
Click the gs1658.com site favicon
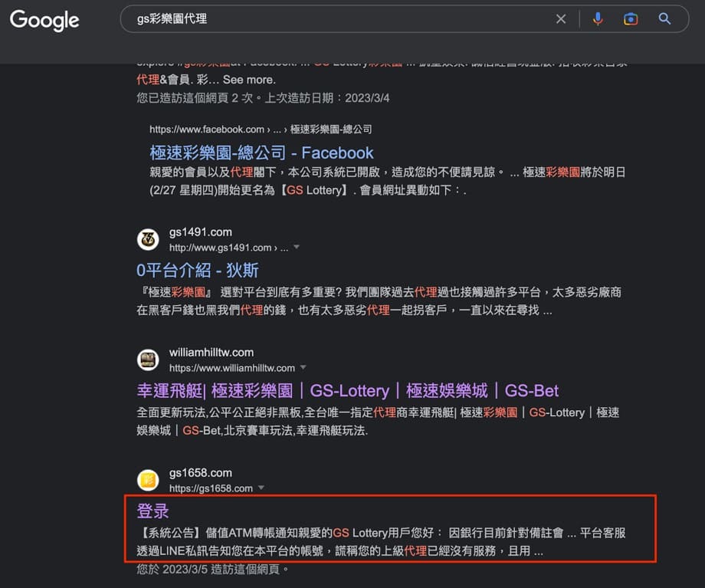tap(148, 481)
